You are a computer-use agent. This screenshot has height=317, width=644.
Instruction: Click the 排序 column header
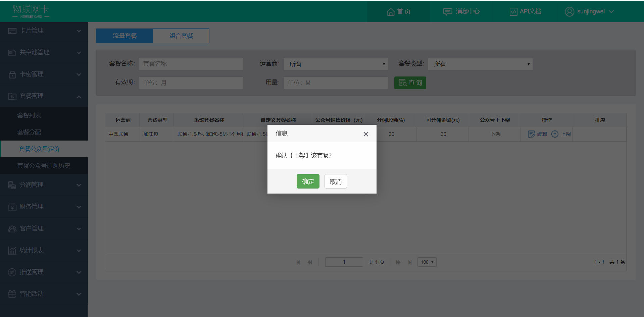tap(600, 120)
